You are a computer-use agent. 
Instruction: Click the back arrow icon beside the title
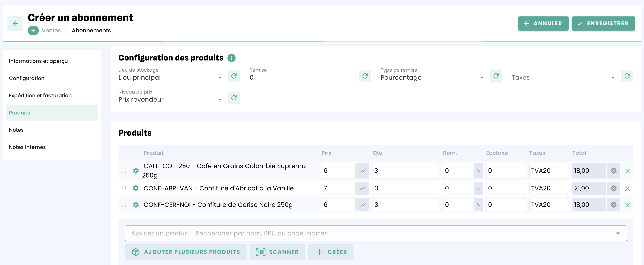click(15, 23)
